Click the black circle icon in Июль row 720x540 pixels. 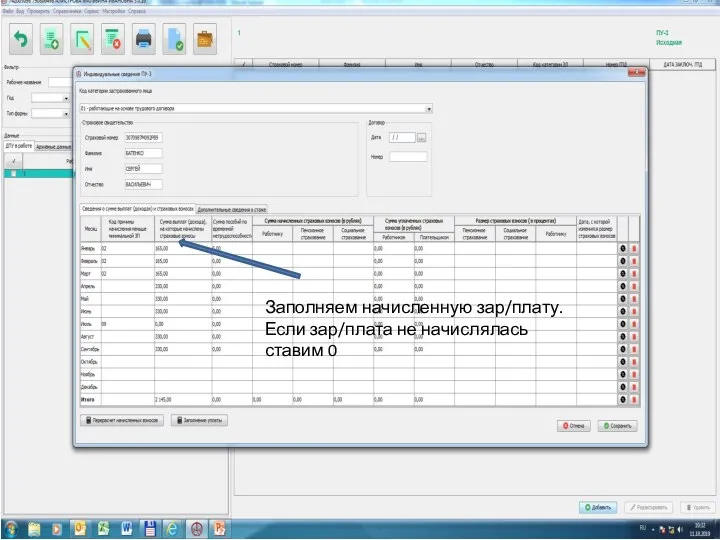point(623,324)
